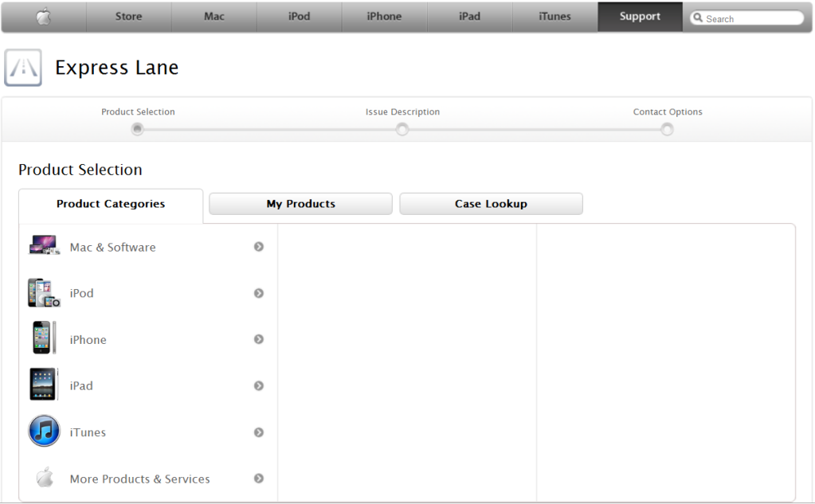The height and width of the screenshot is (504, 815).
Task: Click the Issue Description step label
Action: 402,111
